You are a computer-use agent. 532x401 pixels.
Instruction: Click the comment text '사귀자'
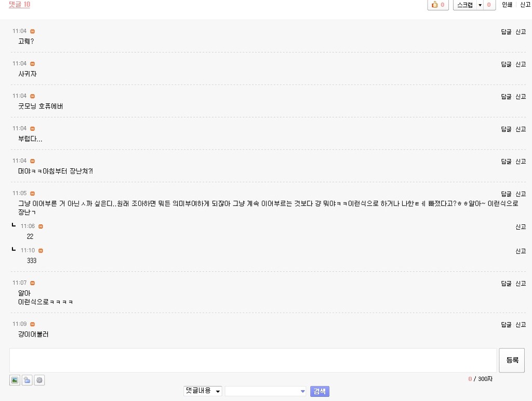(x=28, y=74)
